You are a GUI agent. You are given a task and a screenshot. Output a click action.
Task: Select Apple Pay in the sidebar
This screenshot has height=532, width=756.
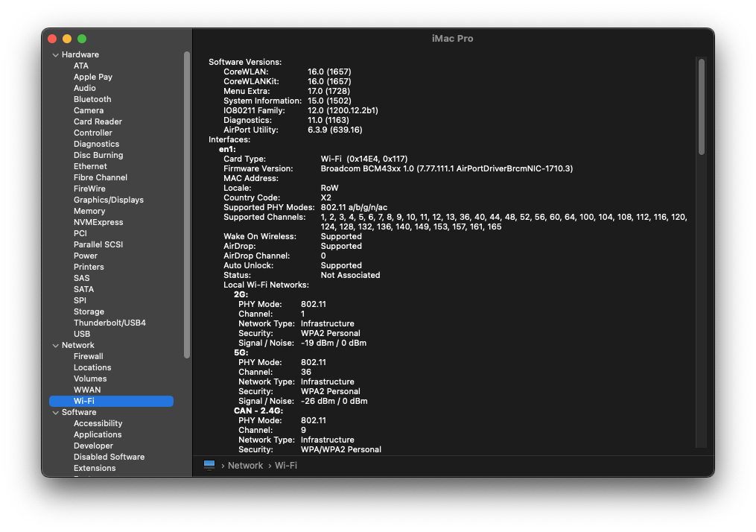point(93,77)
